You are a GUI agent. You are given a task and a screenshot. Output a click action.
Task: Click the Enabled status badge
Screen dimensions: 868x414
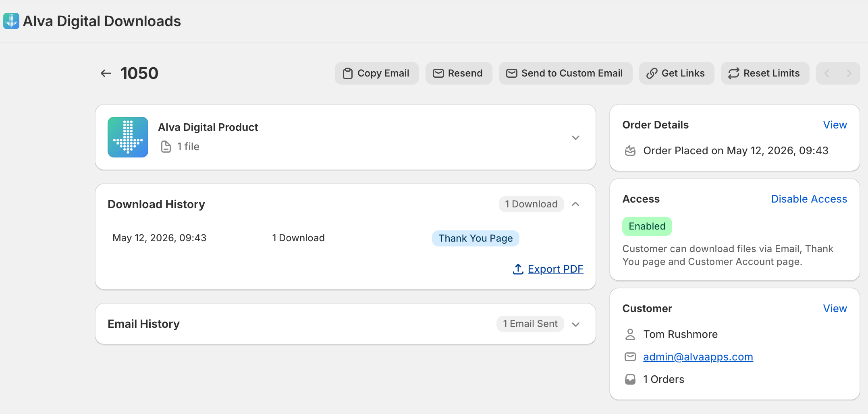[x=647, y=226]
